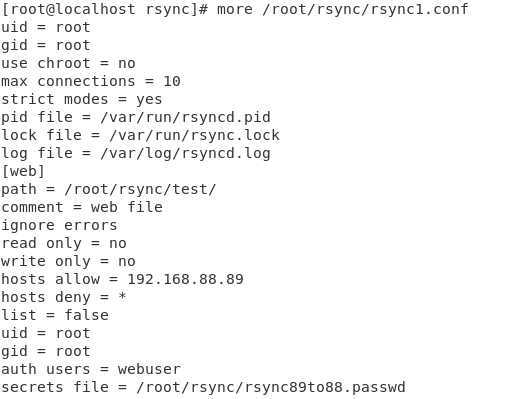Click the more /root/rsync/rsync1.conf command text
Screen dimensions: 515x399
click(343, 9)
